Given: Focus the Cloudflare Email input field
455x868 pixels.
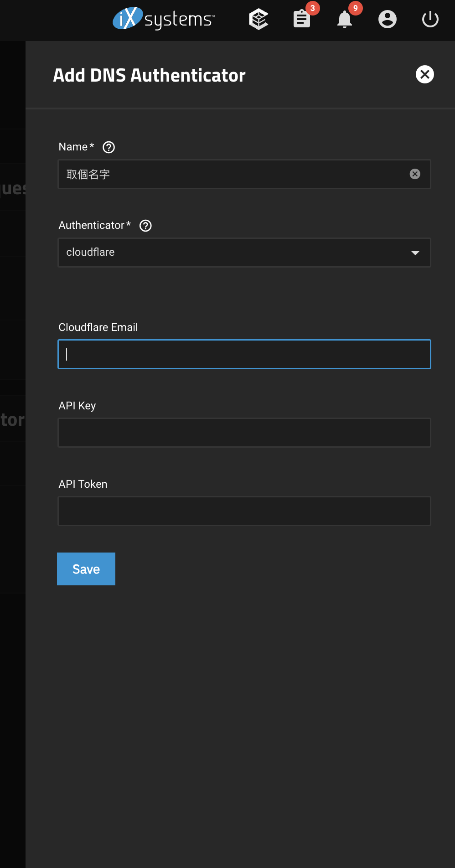Looking at the screenshot, I should 244,354.
